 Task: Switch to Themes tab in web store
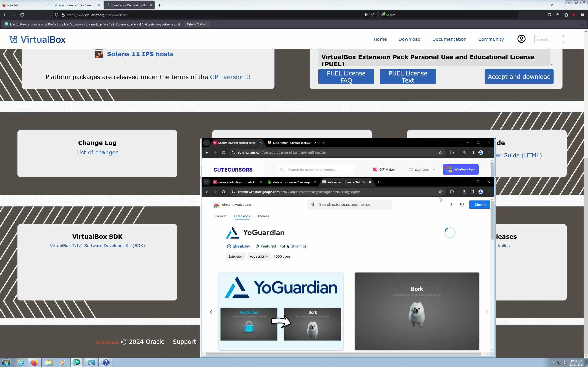click(263, 216)
